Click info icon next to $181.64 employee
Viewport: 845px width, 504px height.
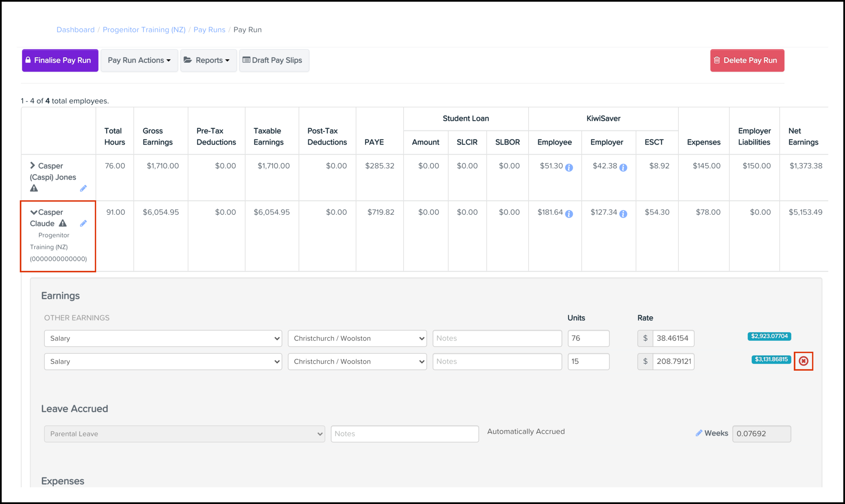coord(569,214)
